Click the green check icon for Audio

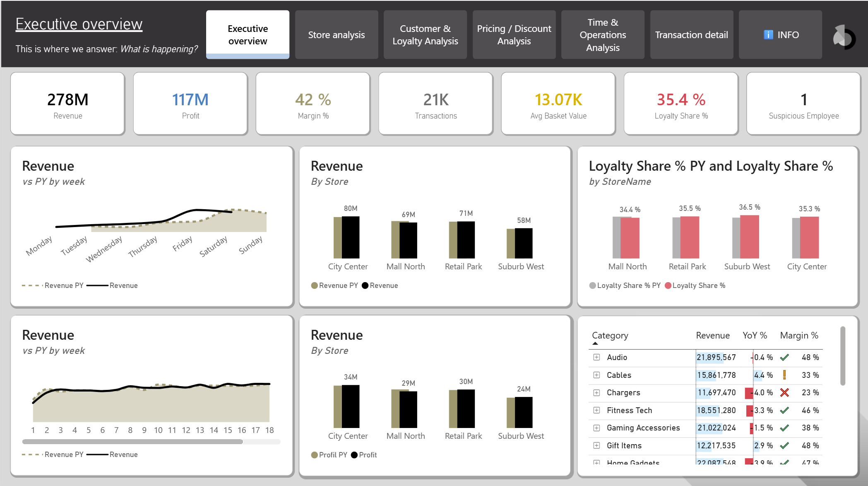pos(784,357)
